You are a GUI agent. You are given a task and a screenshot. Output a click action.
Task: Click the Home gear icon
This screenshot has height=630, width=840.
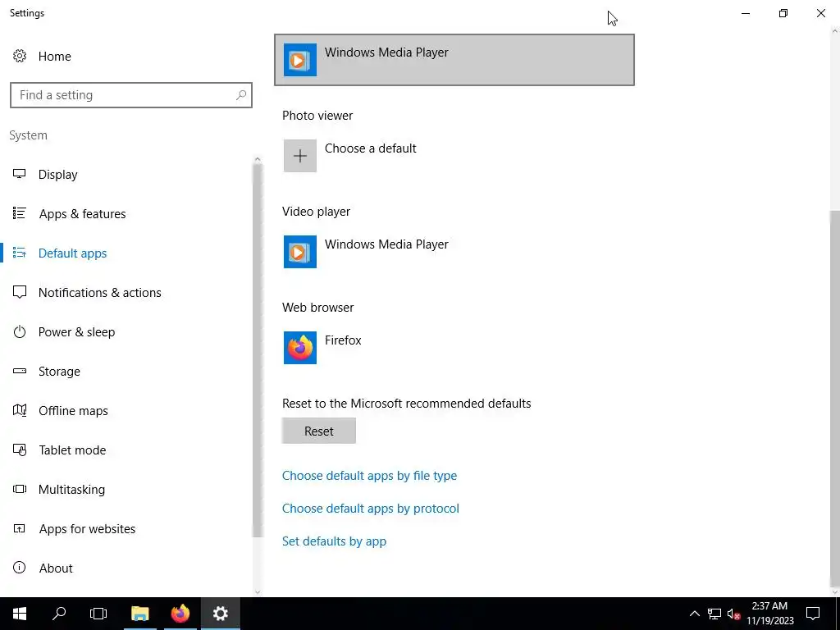click(20, 56)
